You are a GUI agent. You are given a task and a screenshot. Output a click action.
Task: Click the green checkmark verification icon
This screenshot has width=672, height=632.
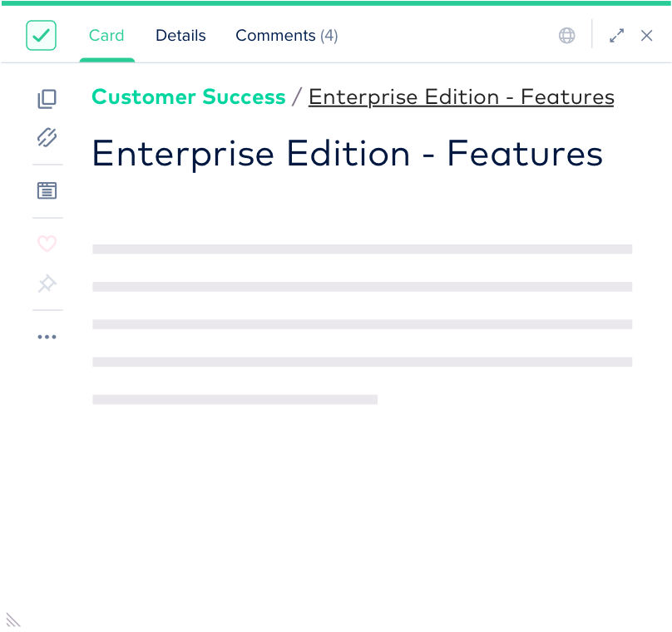tap(41, 36)
